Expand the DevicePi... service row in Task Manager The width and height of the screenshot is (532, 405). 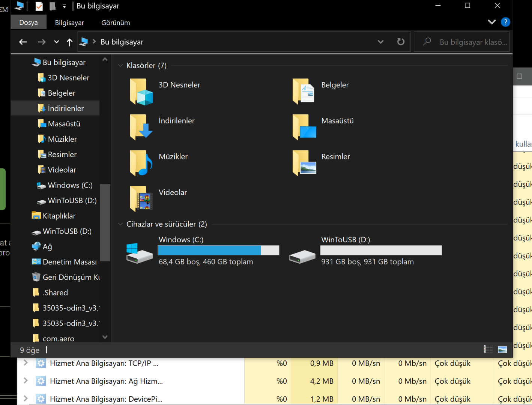coord(26,399)
